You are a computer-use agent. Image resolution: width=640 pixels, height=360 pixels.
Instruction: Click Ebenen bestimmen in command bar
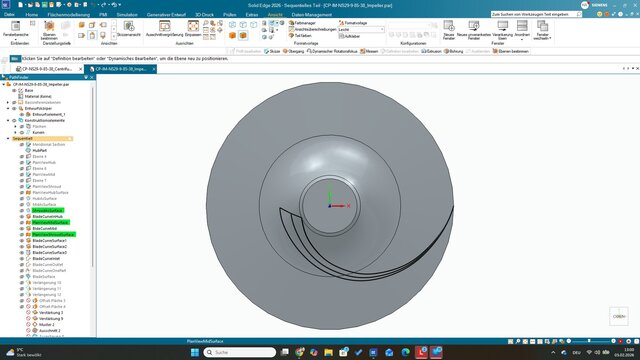point(511,51)
